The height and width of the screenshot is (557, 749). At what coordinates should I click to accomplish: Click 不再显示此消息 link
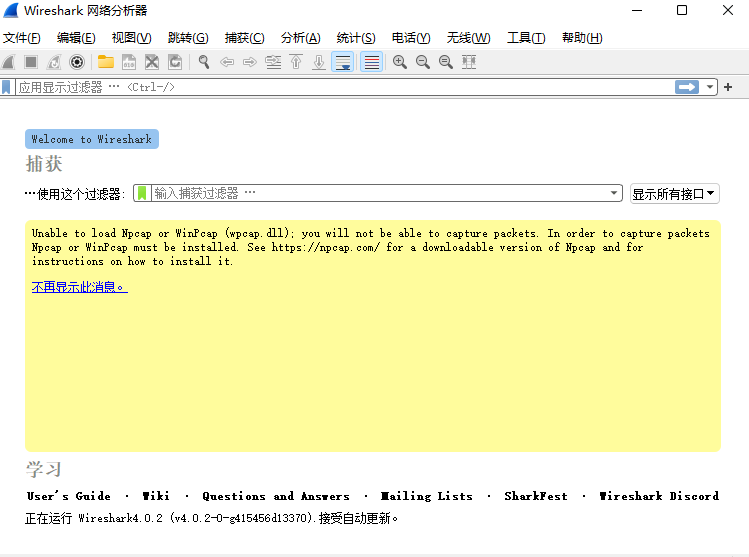point(79,287)
